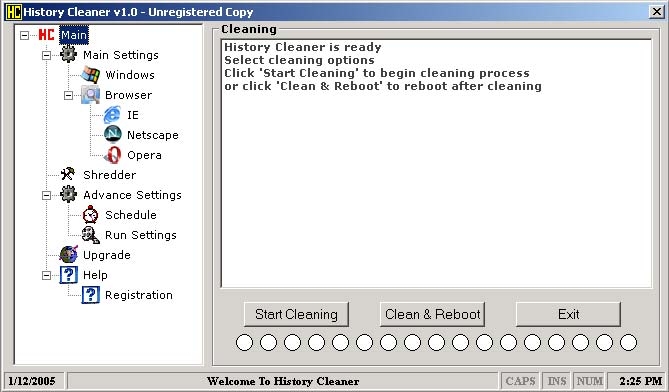Close the History Cleaner window
The height and width of the screenshot is (392, 669).
tap(656, 12)
